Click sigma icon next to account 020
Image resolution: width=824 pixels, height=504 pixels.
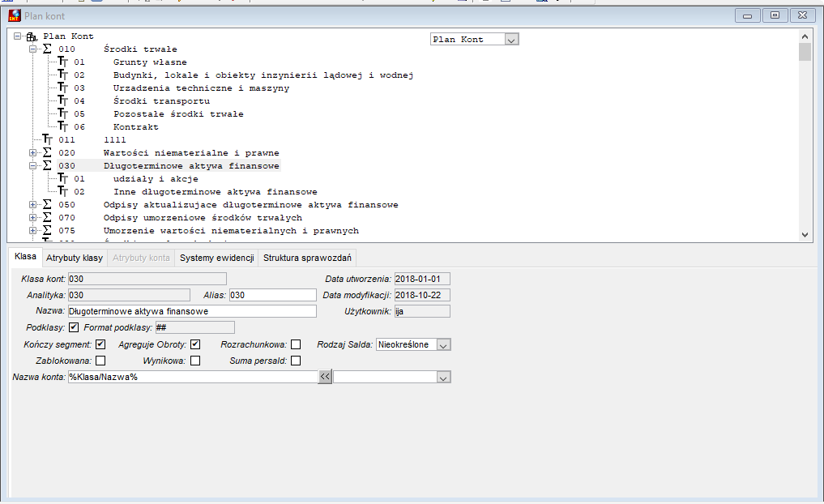[47, 153]
